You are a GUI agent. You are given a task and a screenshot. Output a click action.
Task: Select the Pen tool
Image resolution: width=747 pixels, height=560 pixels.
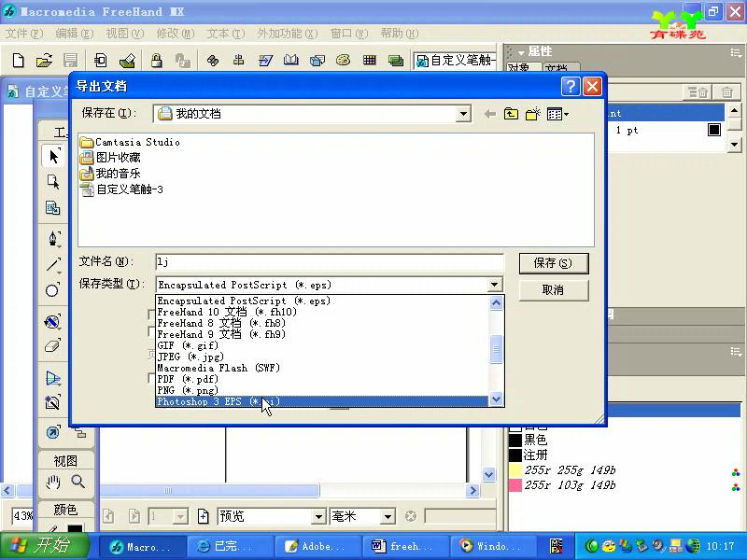(53, 238)
